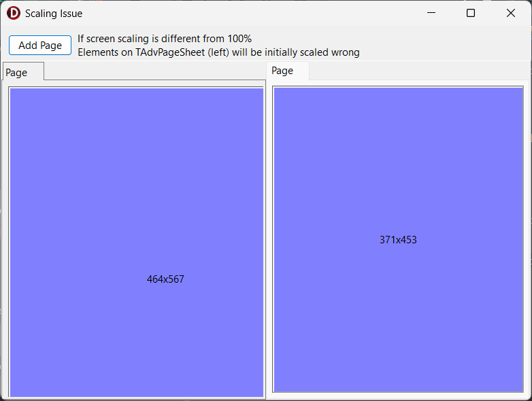Click the text mentioning TAdvPageSheet (left)

218,52
